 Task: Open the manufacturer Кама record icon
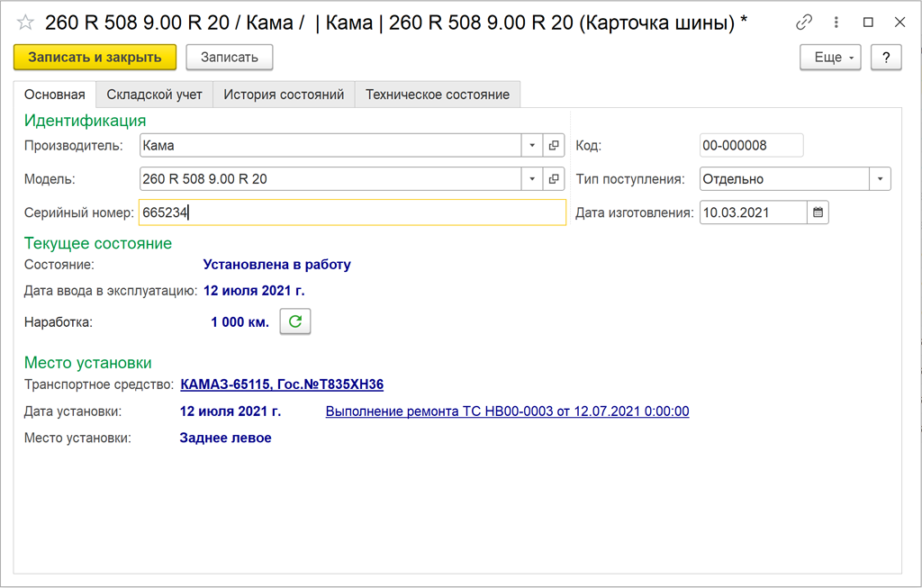[x=555, y=145]
